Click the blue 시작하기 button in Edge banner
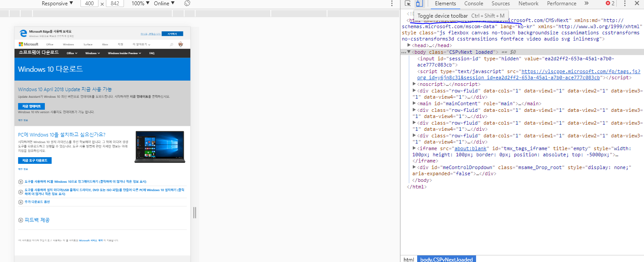The width and height of the screenshot is (644, 262). (172, 33)
